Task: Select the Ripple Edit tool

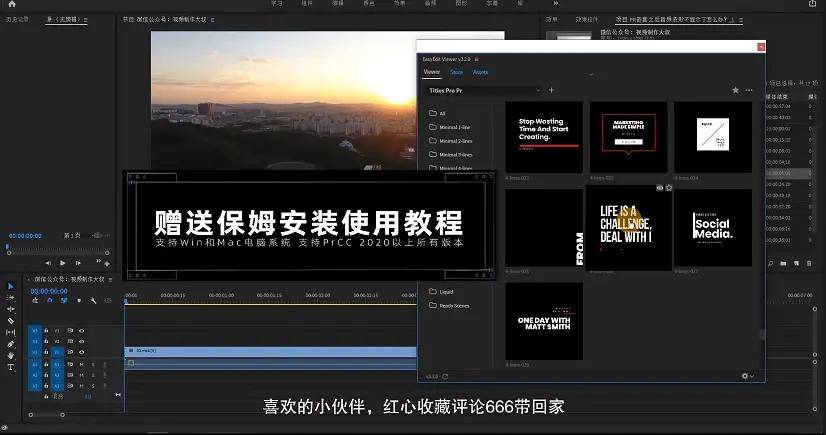Action: (11, 309)
